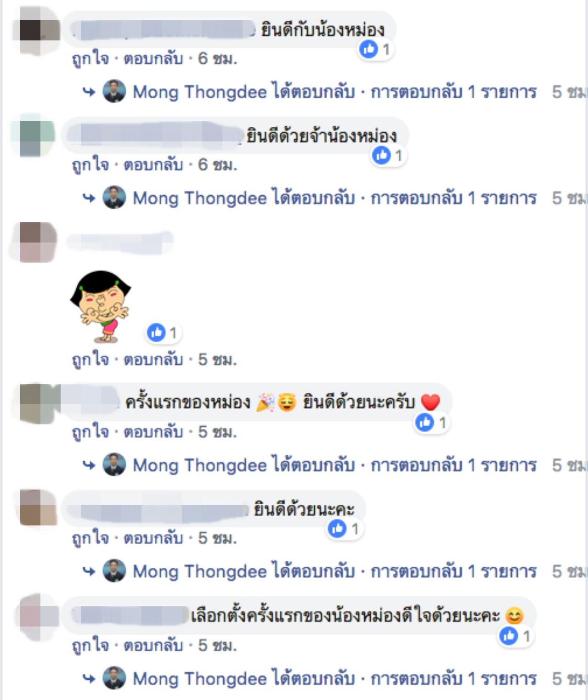Reply to ครั้งแรกของหม่อง comment with ตอบกลับ
Viewport: 588px width, 700px height.
click(x=153, y=432)
